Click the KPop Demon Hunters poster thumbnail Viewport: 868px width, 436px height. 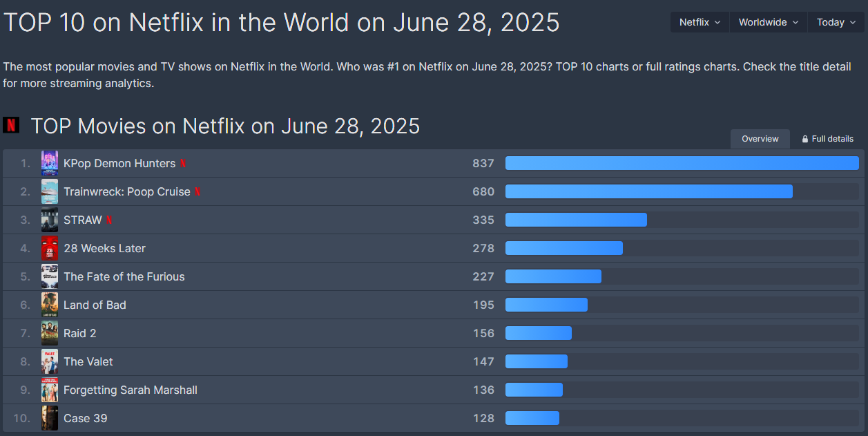(x=50, y=163)
